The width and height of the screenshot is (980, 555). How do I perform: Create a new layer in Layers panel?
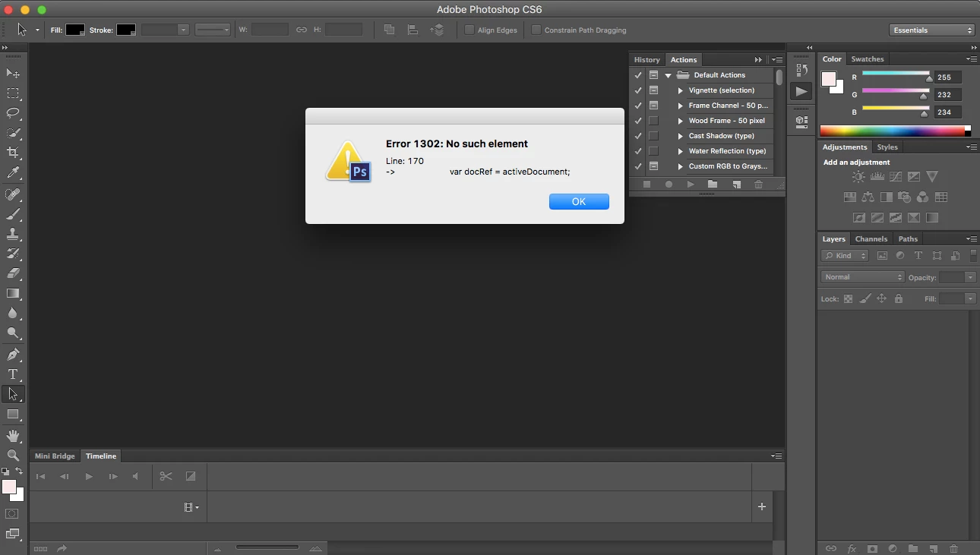tap(934, 548)
